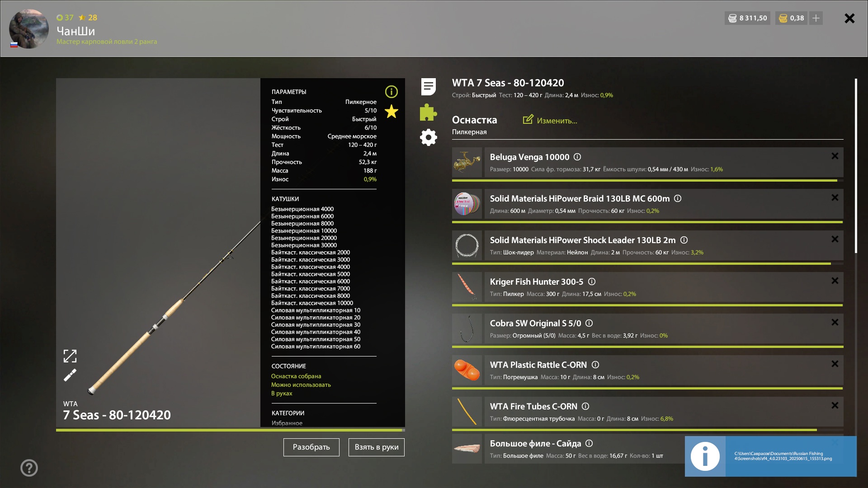Click the Cobra hook thumbnail
The height and width of the screenshot is (488, 868).
pos(467,328)
